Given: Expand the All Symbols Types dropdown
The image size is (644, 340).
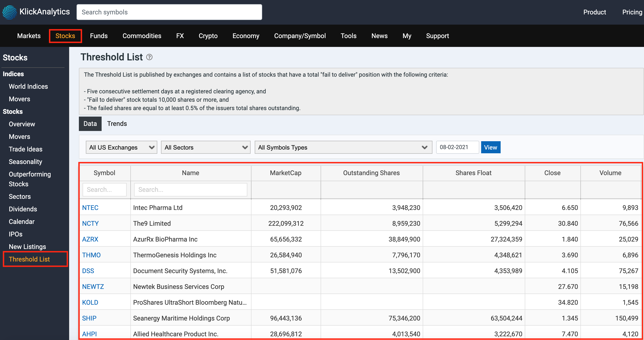Looking at the screenshot, I should tap(343, 147).
